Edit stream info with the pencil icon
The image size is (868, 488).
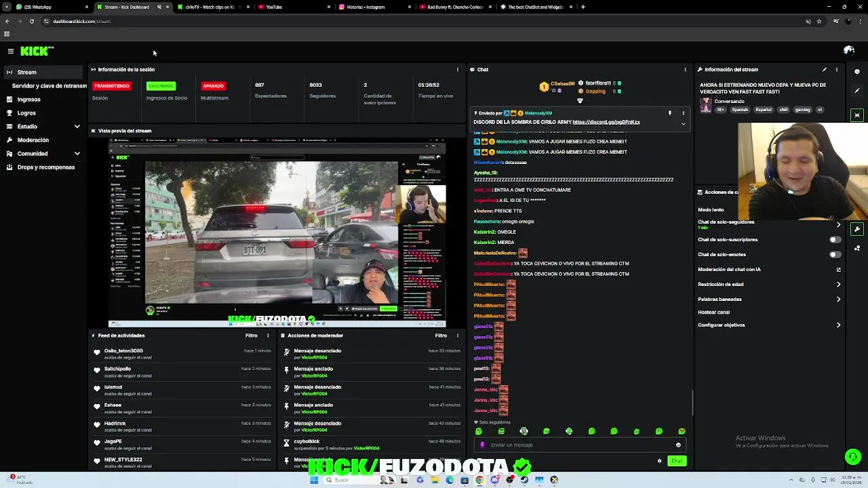pyautogui.click(x=825, y=69)
